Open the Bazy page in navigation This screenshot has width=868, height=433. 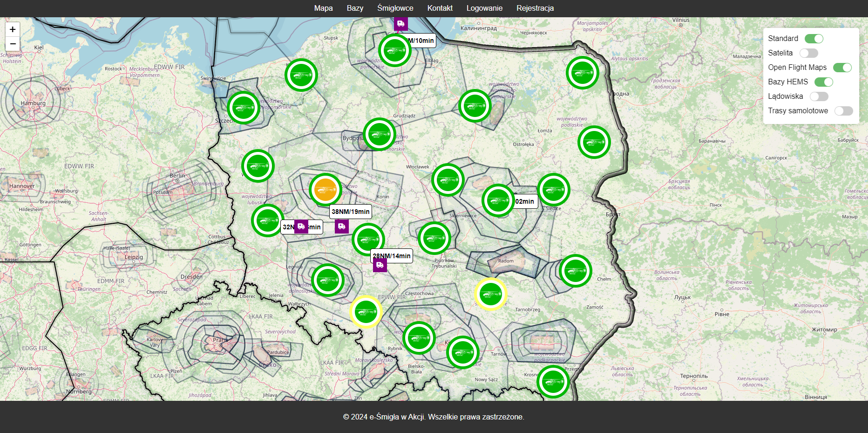coord(355,8)
